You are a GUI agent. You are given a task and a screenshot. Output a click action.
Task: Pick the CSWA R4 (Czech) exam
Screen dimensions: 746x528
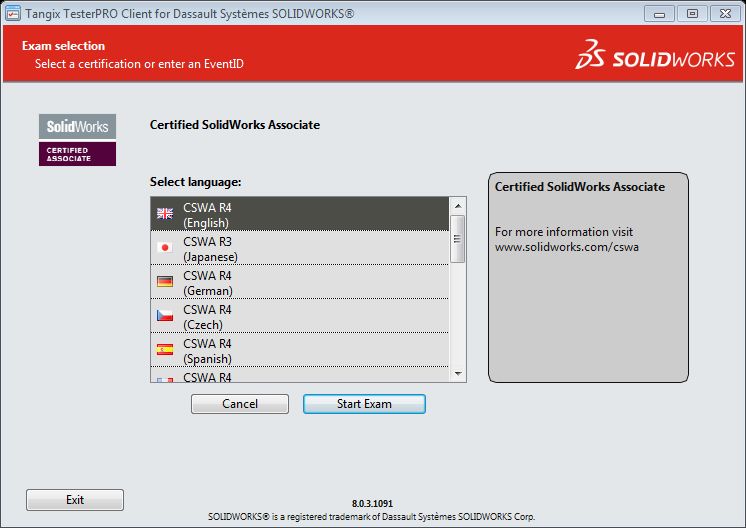[x=300, y=316]
